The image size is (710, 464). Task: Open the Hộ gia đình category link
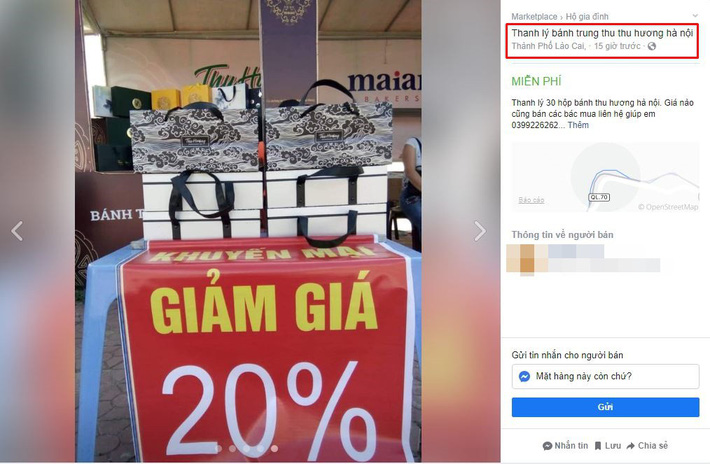587,17
